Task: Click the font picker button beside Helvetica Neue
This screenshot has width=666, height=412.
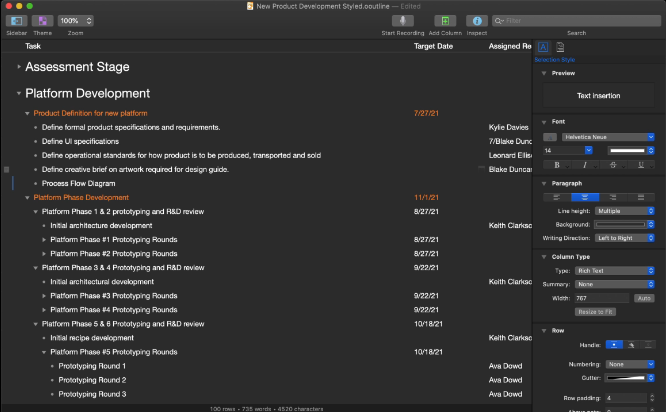Action: click(x=550, y=137)
